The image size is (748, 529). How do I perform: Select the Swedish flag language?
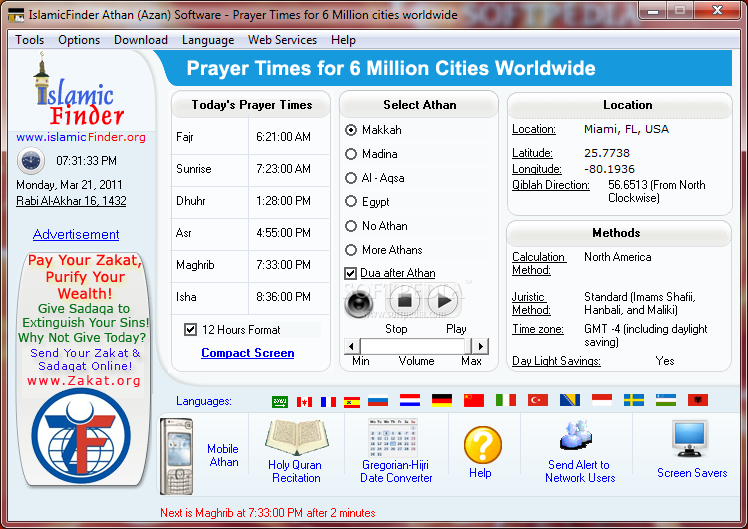[634, 400]
